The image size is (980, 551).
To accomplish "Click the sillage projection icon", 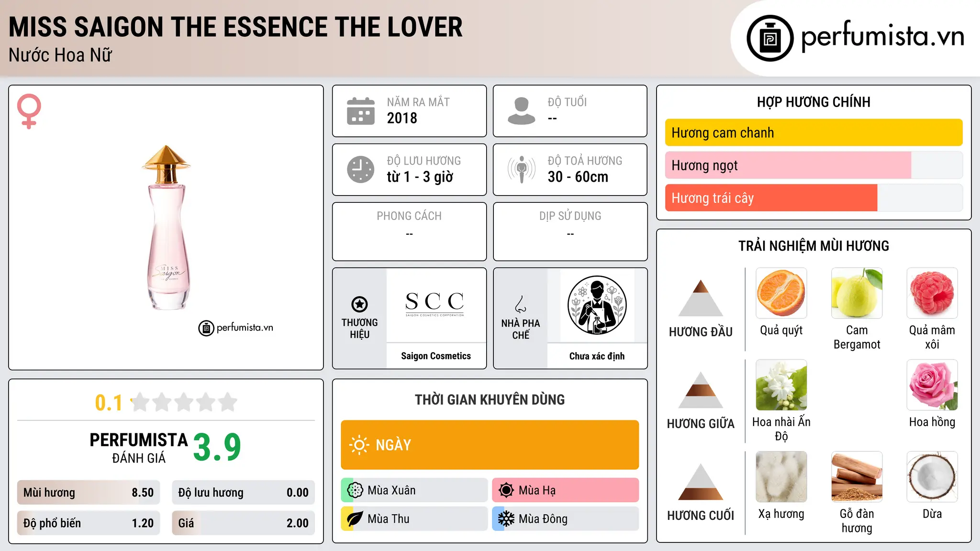I will [521, 169].
